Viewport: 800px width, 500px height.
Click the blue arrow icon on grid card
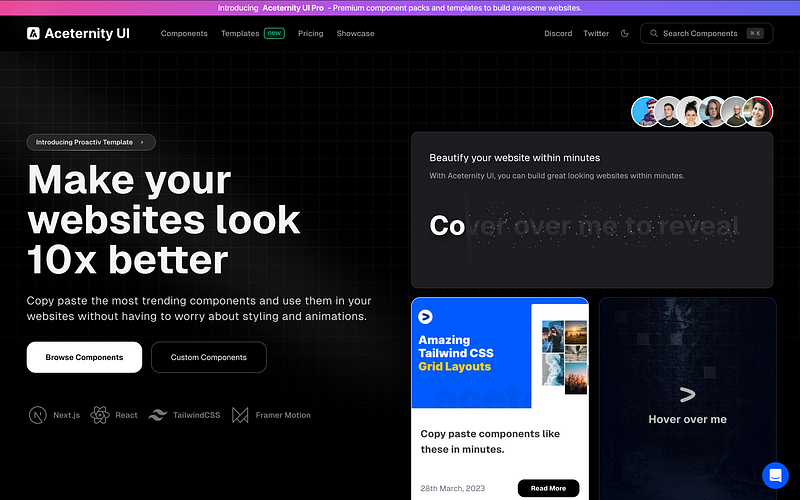426,317
